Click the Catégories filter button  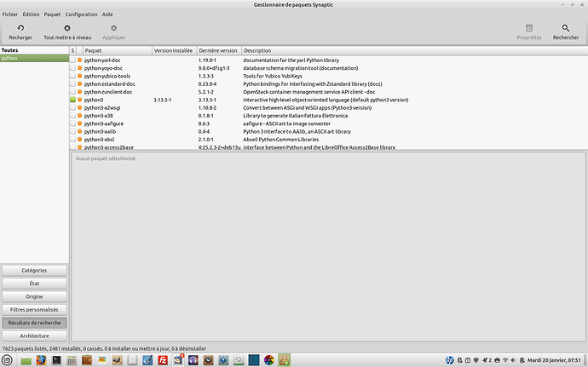point(34,270)
